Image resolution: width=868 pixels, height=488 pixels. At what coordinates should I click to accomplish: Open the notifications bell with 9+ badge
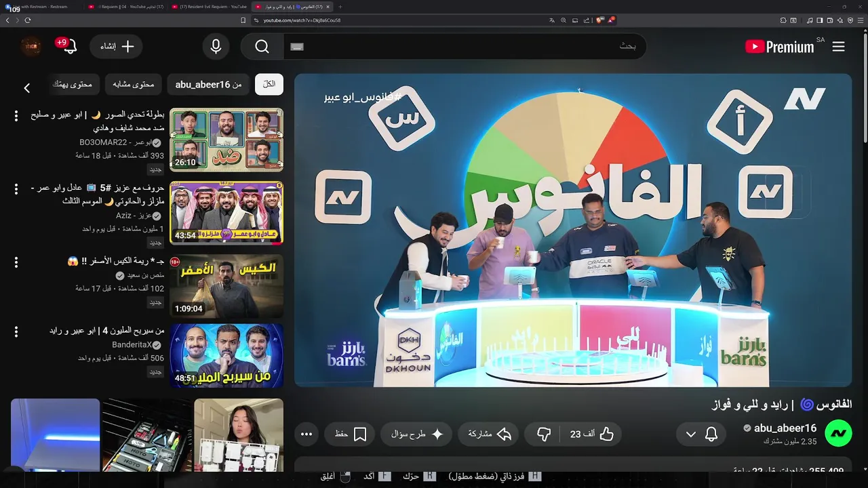point(69,47)
